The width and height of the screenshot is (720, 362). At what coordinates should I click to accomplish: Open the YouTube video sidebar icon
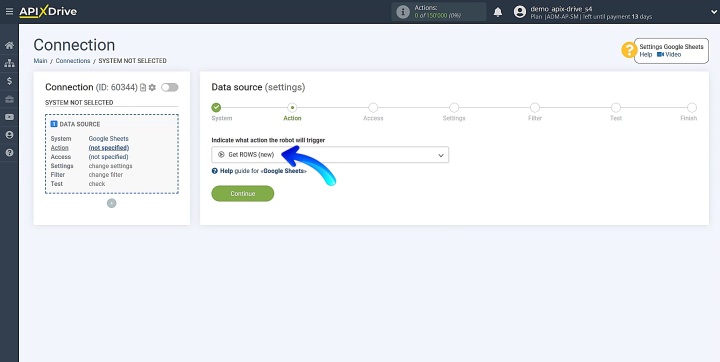pyautogui.click(x=9, y=117)
